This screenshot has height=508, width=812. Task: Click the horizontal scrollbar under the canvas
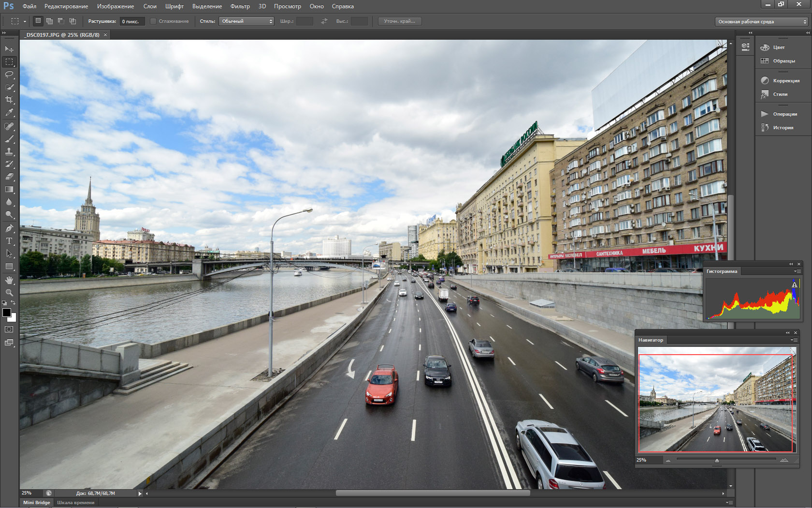[x=433, y=493]
